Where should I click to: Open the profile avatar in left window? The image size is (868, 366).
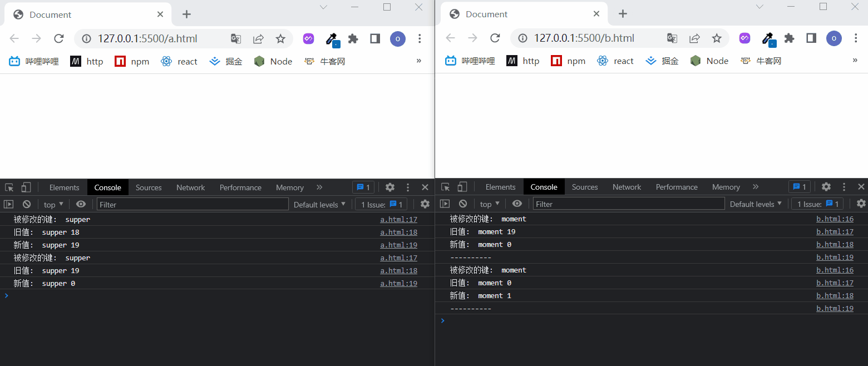tap(397, 38)
